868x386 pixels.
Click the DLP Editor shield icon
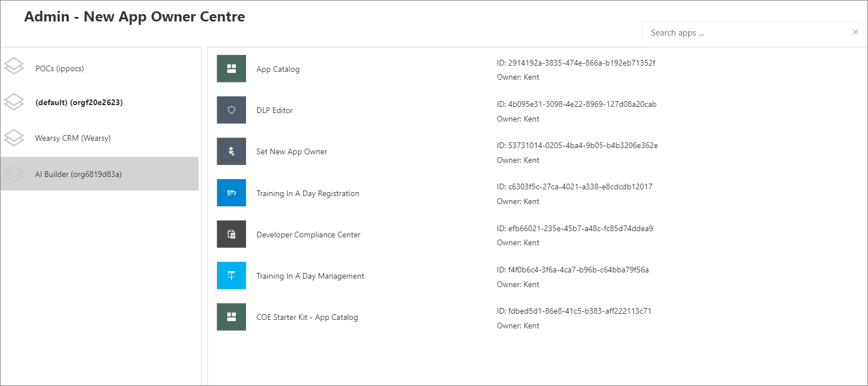tap(231, 110)
